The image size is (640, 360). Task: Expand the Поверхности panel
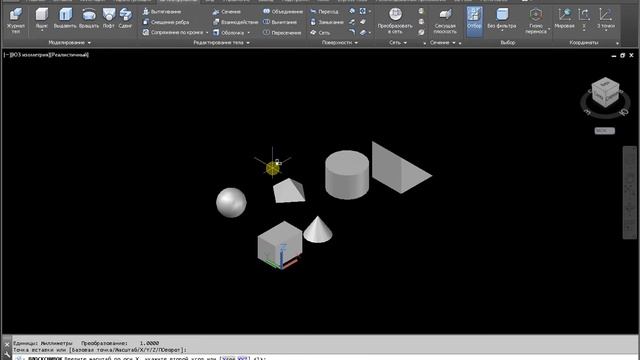pos(340,42)
